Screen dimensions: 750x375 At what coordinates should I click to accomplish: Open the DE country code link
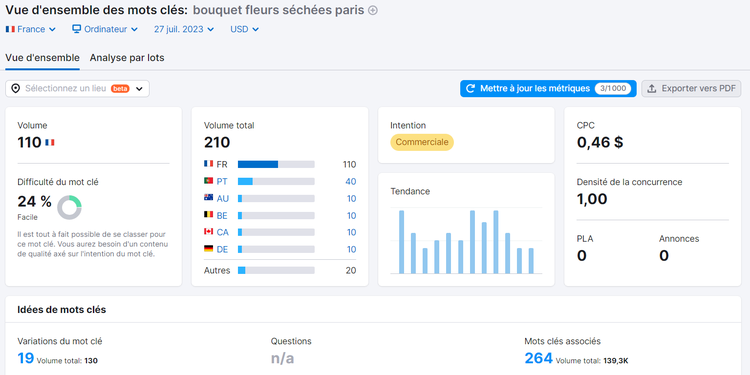222,250
